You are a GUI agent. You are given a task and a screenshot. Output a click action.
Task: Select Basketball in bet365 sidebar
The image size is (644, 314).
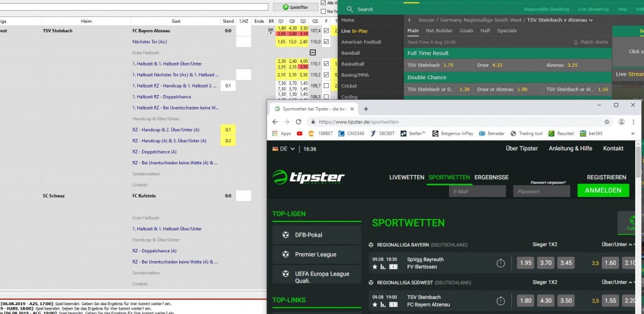352,64
